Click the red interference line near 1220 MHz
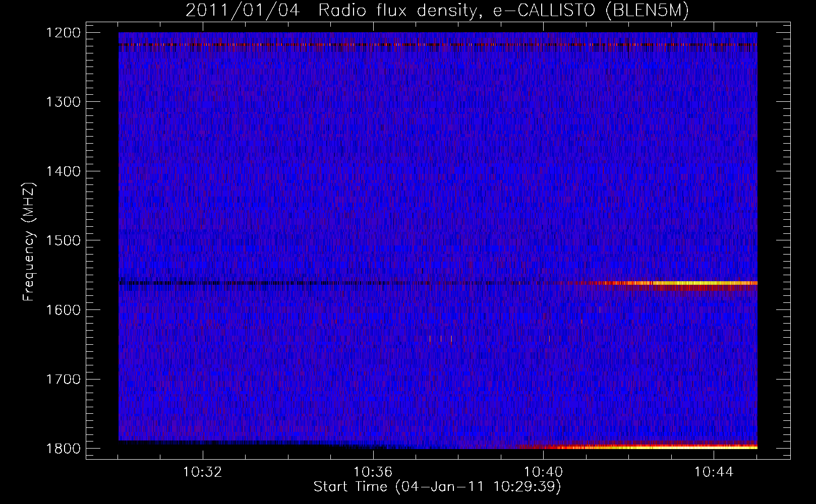The height and width of the screenshot is (504, 816). click(438, 44)
